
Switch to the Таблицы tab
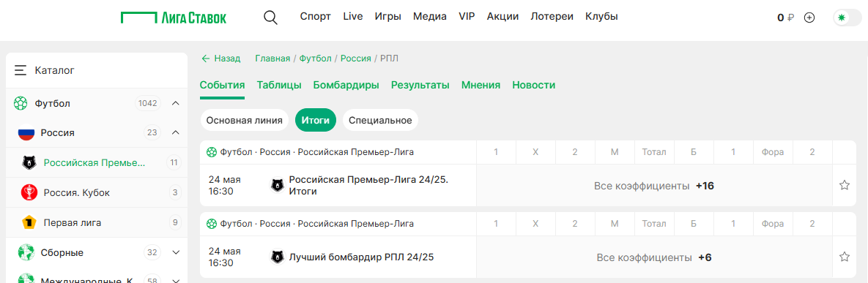[279, 85]
